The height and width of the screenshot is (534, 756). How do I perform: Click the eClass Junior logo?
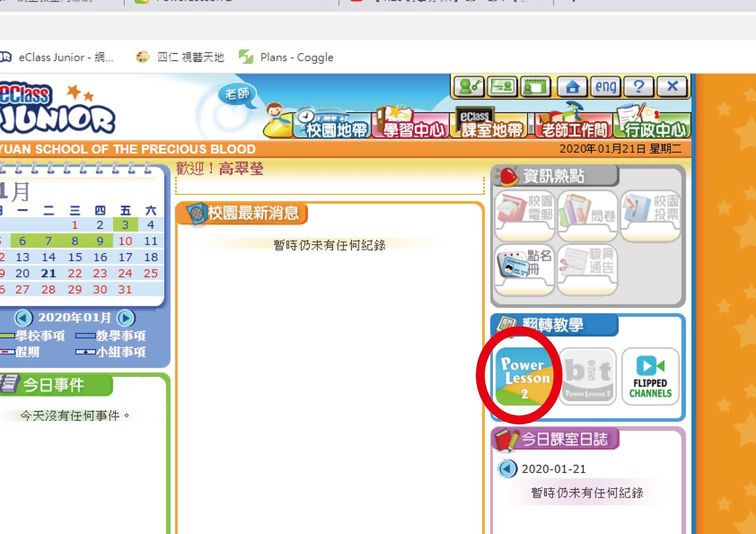coord(57,109)
